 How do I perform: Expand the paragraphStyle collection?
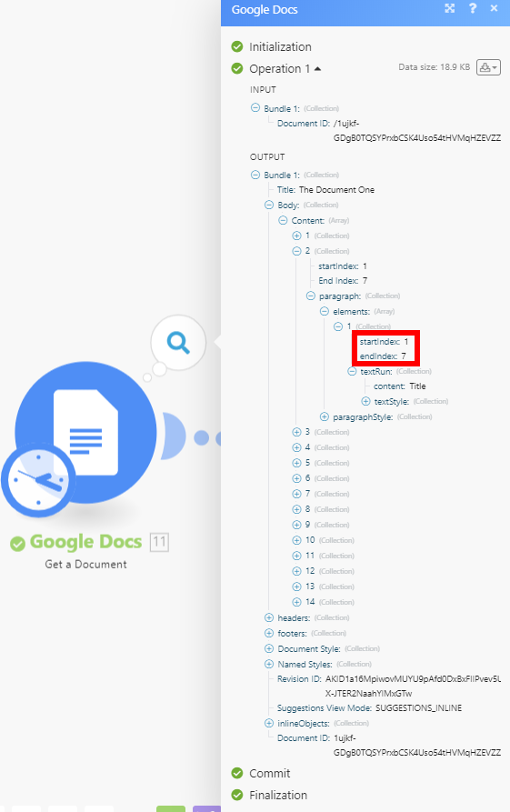(x=325, y=416)
